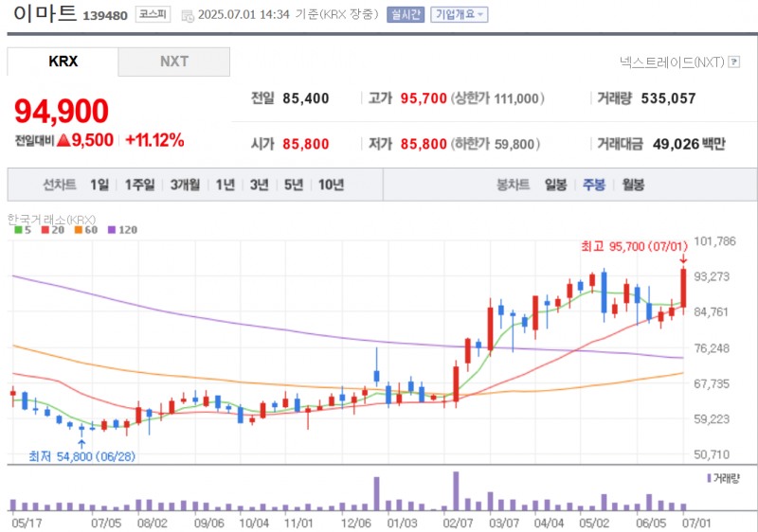The height and width of the screenshot is (532, 758).
Task: Open the 기업개요 dropdown
Action: [460, 15]
